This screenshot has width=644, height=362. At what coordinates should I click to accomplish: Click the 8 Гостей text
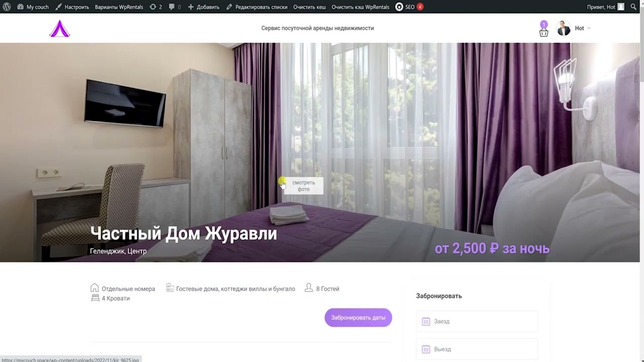[328, 289]
